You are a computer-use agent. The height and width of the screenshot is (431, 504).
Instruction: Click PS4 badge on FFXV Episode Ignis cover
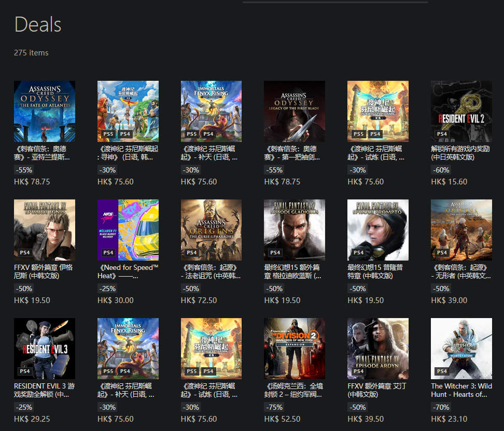coord(25,252)
